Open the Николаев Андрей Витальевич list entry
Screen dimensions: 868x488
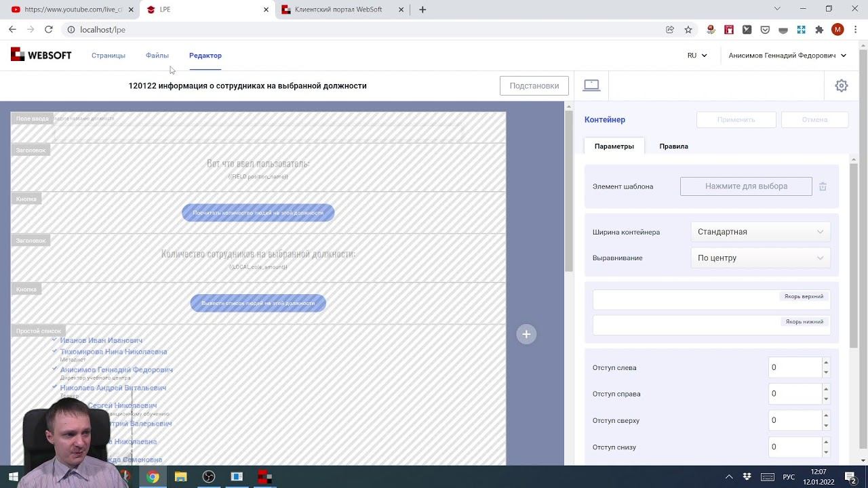(113, 388)
